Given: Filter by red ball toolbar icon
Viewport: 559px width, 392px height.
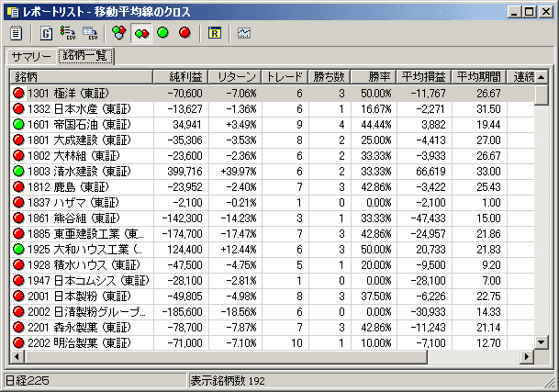Looking at the screenshot, I should pyautogui.click(x=184, y=33).
